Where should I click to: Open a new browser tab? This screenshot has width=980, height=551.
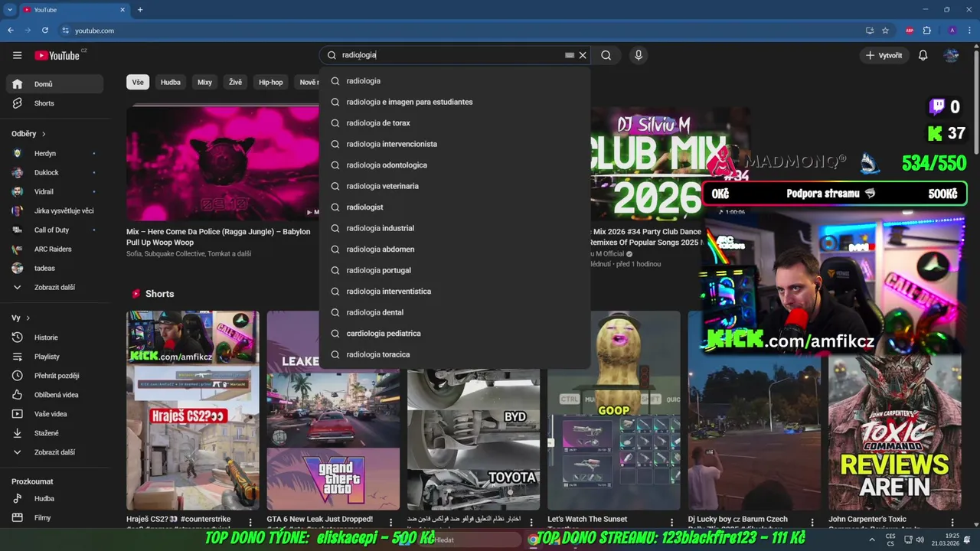[140, 10]
